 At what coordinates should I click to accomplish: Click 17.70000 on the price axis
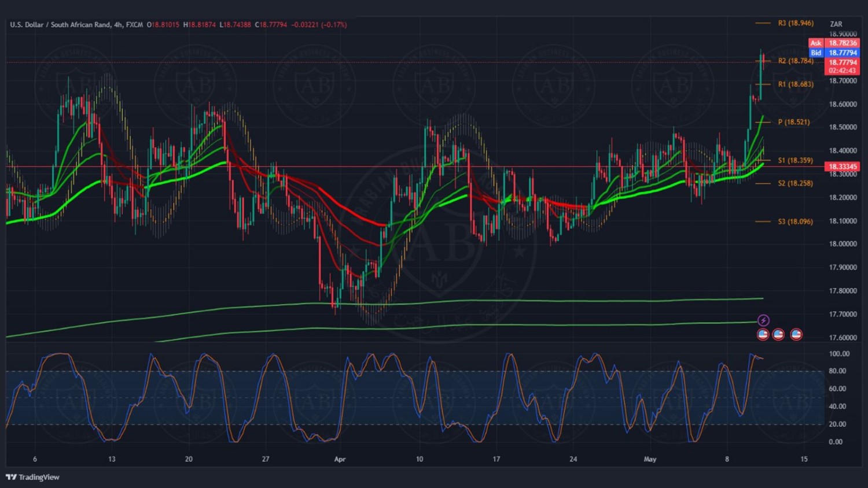(843, 315)
